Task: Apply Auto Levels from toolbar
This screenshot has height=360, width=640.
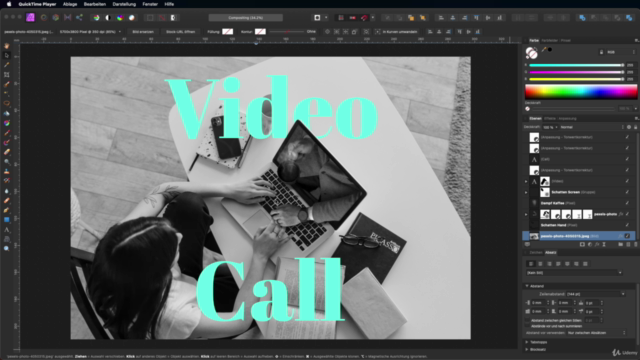Action: click(96, 18)
